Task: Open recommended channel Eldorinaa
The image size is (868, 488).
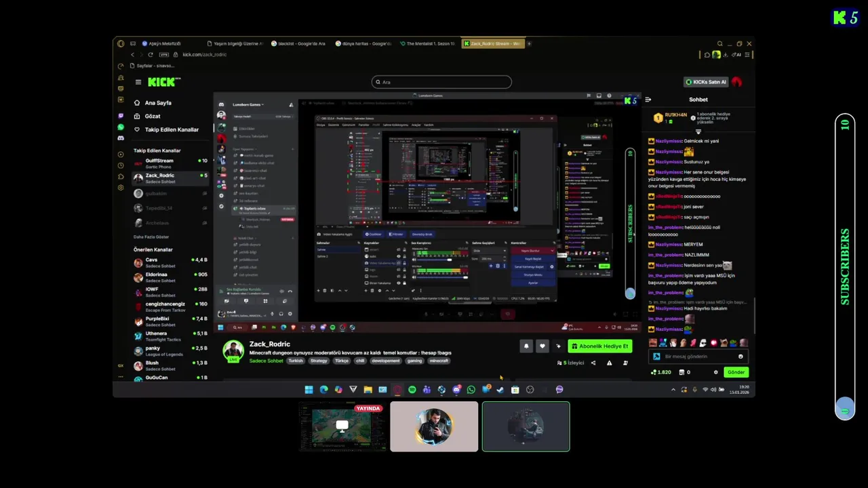Action: [x=171, y=277]
